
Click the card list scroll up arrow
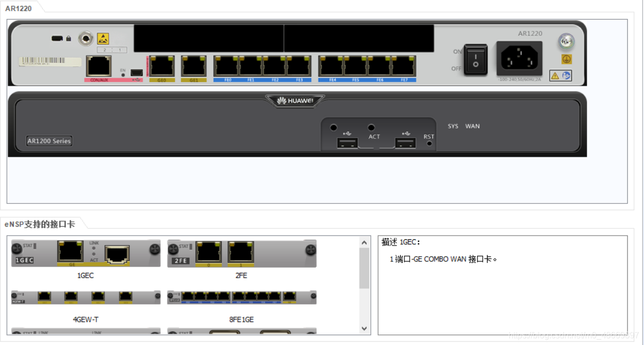364,242
